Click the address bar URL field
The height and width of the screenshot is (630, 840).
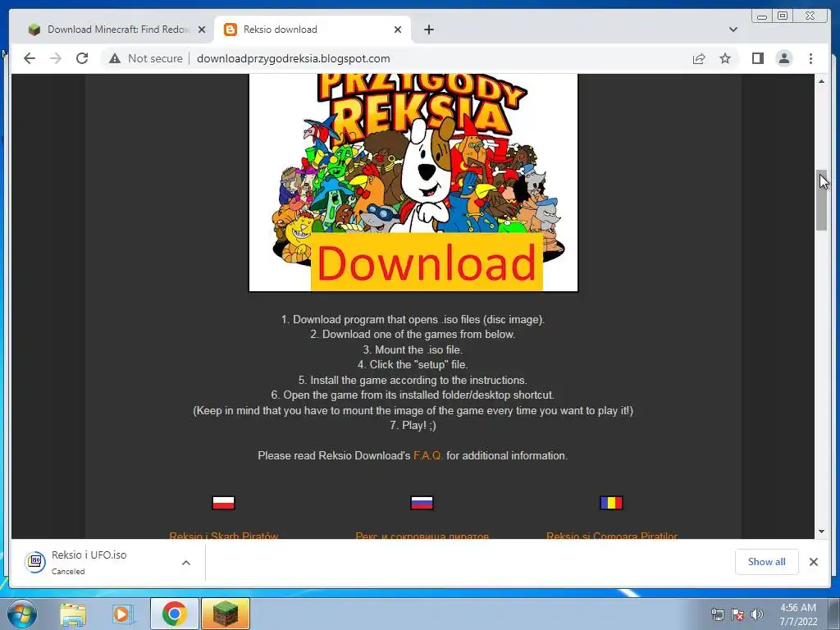pos(293,58)
